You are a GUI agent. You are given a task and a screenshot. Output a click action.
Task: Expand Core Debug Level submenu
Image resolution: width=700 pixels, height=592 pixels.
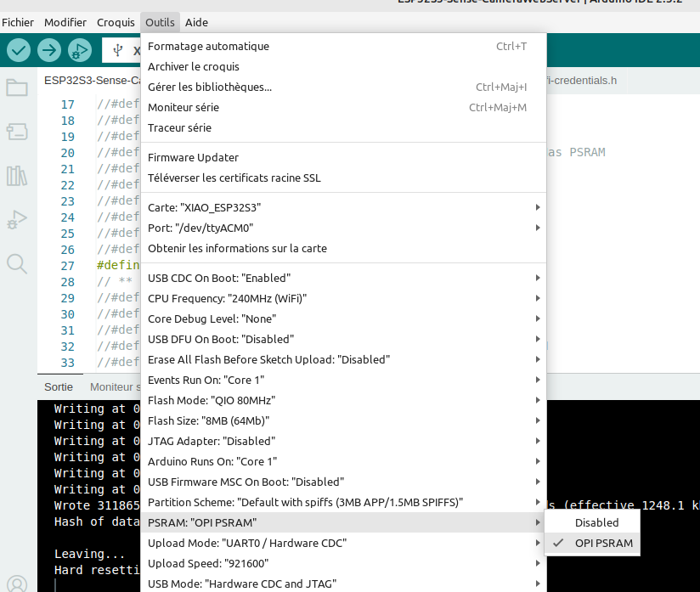pyautogui.click(x=343, y=319)
